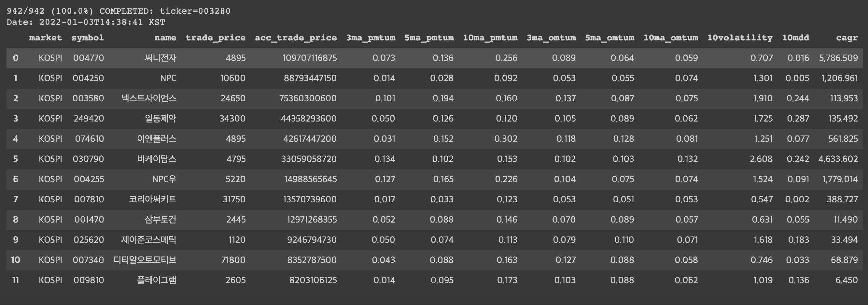
Task: Click the name cell 넥스트사이언스
Action: point(149,98)
